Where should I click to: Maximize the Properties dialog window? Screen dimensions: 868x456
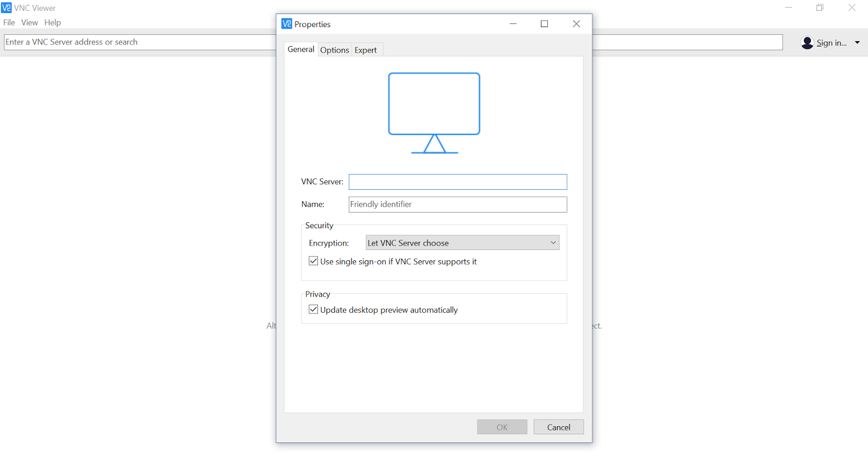(544, 24)
